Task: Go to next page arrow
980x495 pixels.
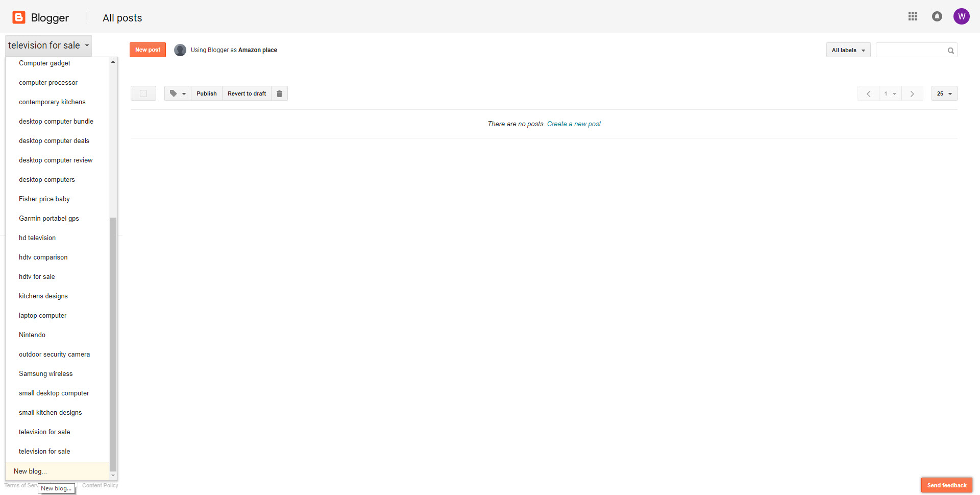Action: pyautogui.click(x=912, y=94)
